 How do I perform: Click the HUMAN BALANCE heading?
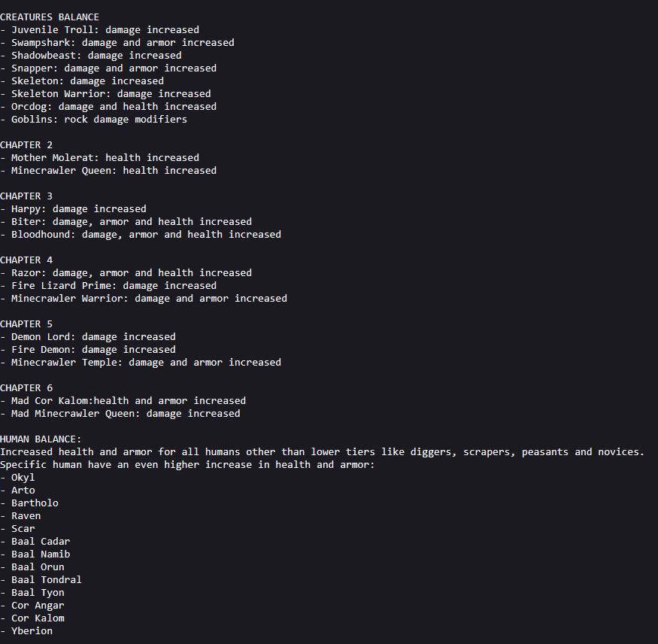(x=41, y=439)
